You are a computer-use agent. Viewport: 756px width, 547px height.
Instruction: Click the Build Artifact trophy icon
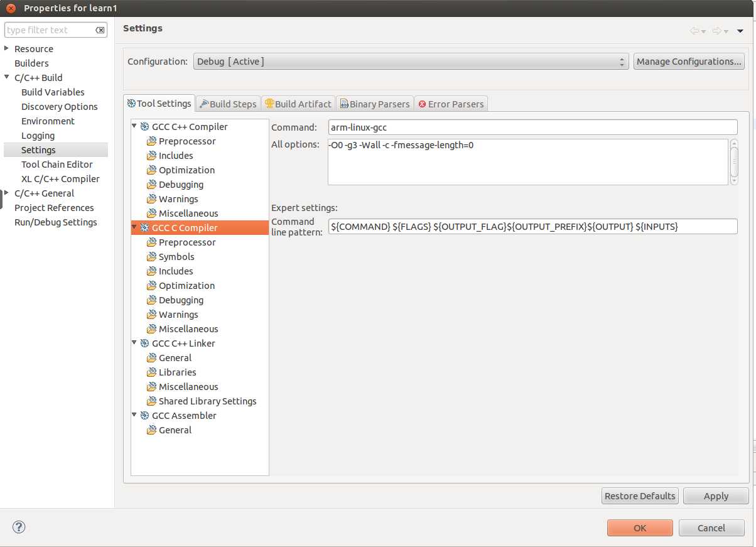tap(269, 104)
